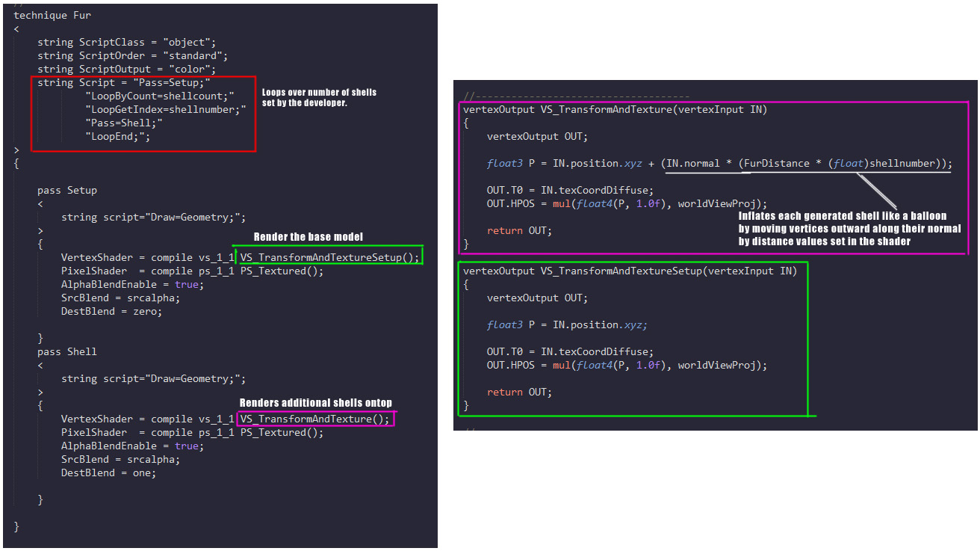Click the 'DestBlend = one;' line
Image resolution: width=980 pixels, height=551 pixels.
coord(108,472)
